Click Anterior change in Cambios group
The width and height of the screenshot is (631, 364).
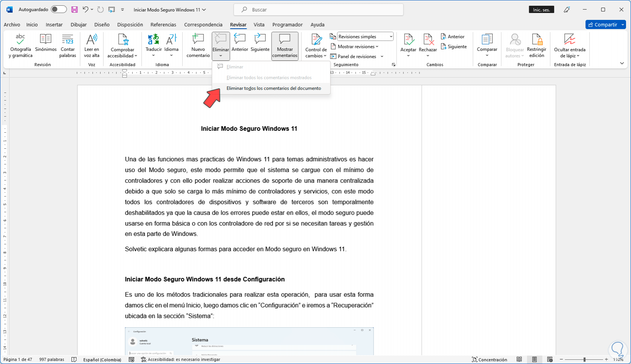(453, 37)
